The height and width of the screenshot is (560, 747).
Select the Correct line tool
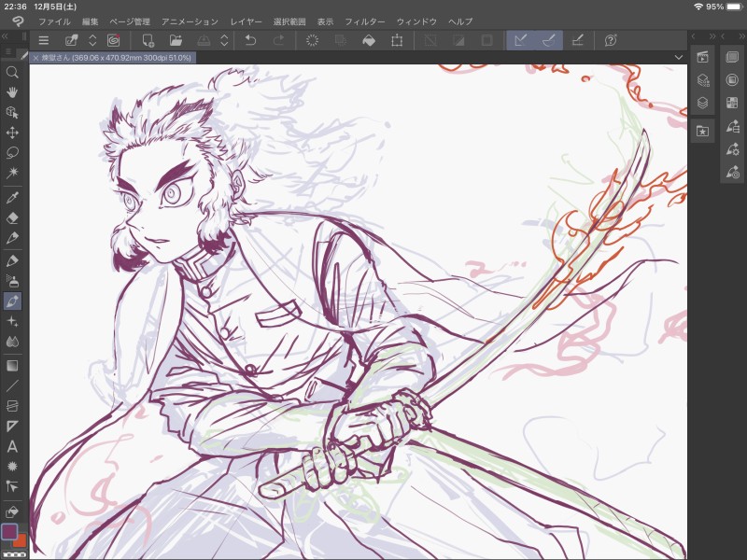12,486
